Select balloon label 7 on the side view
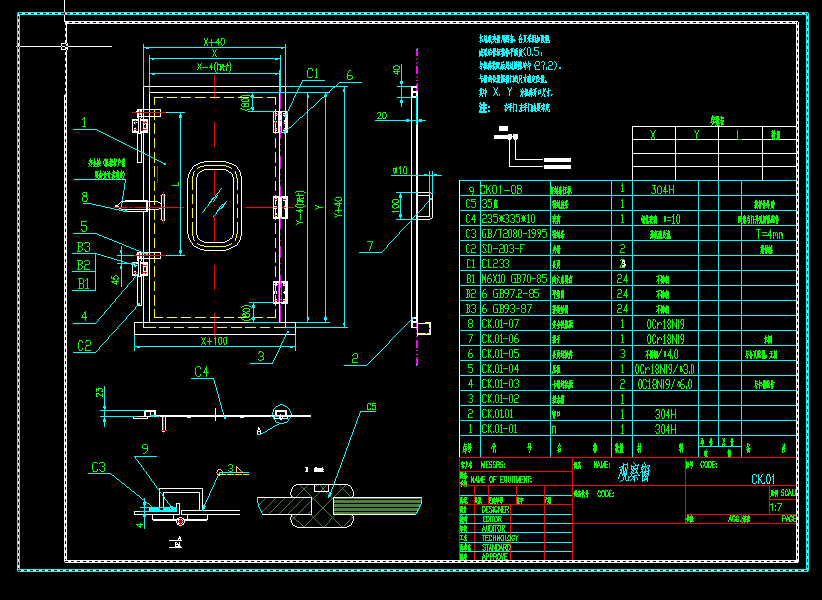This screenshot has width=822, height=600. tap(371, 243)
